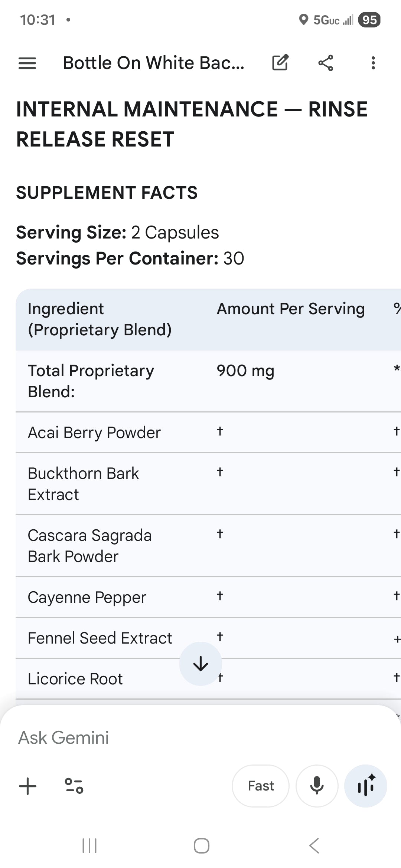Open the three-dot overflow menu
Image resolution: width=401 pixels, height=868 pixels.
[373, 63]
